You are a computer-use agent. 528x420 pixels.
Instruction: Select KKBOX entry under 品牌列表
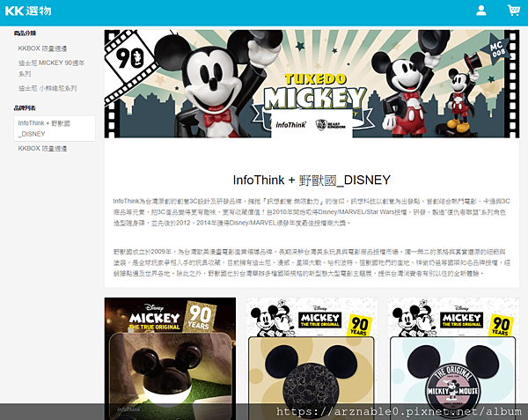click(x=42, y=149)
